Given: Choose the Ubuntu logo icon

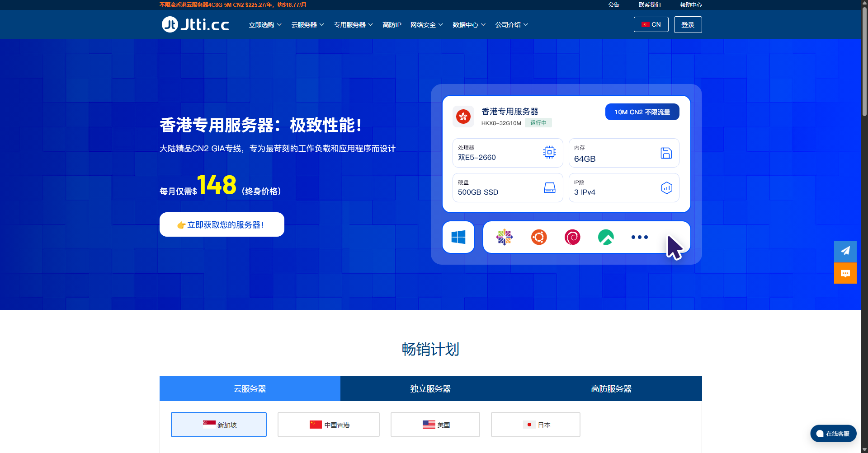Looking at the screenshot, I should pos(538,237).
